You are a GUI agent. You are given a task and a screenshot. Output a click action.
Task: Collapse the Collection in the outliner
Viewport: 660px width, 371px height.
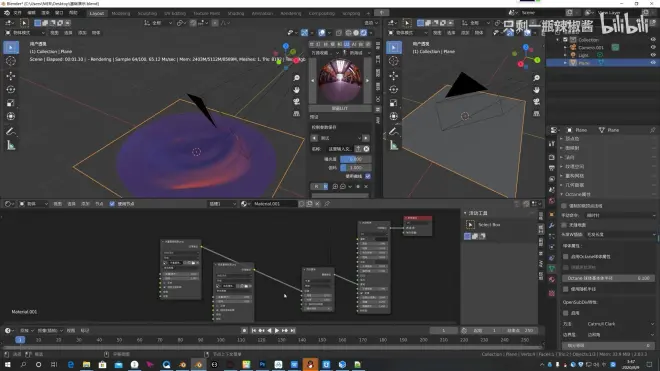[558, 40]
